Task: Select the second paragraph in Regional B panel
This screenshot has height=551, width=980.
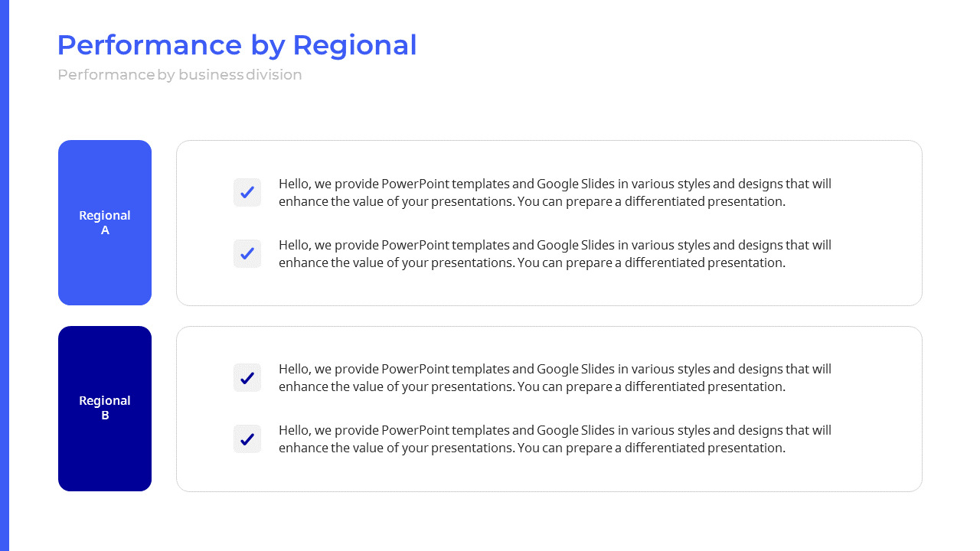Action: (x=554, y=439)
